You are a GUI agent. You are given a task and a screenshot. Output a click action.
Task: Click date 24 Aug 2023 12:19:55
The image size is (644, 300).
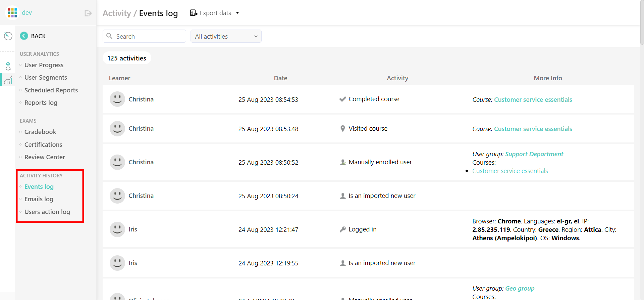268,263
